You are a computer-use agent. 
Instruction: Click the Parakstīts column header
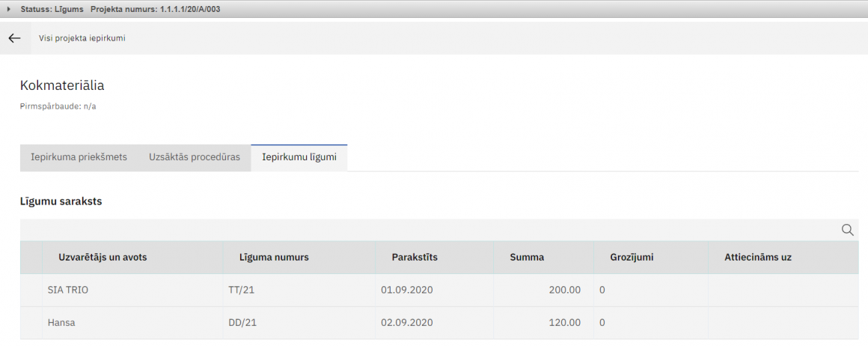pyautogui.click(x=415, y=257)
